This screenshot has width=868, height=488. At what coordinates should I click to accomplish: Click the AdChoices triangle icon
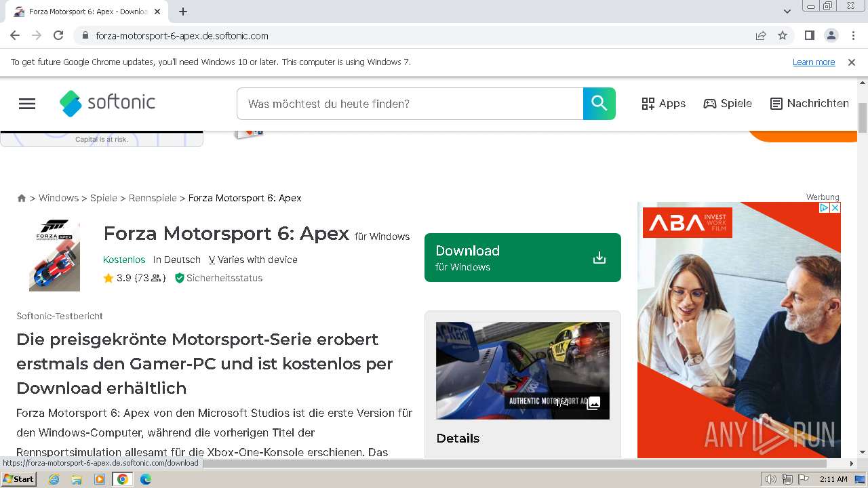(825, 208)
